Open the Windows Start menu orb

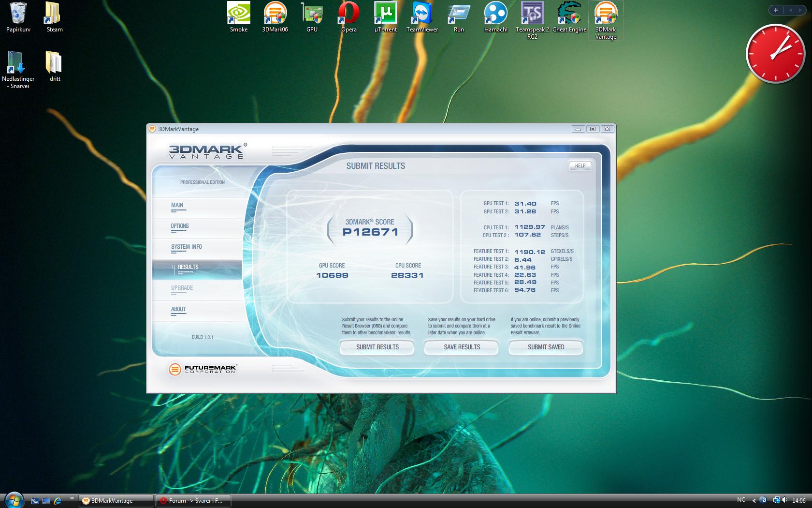pos(14,500)
